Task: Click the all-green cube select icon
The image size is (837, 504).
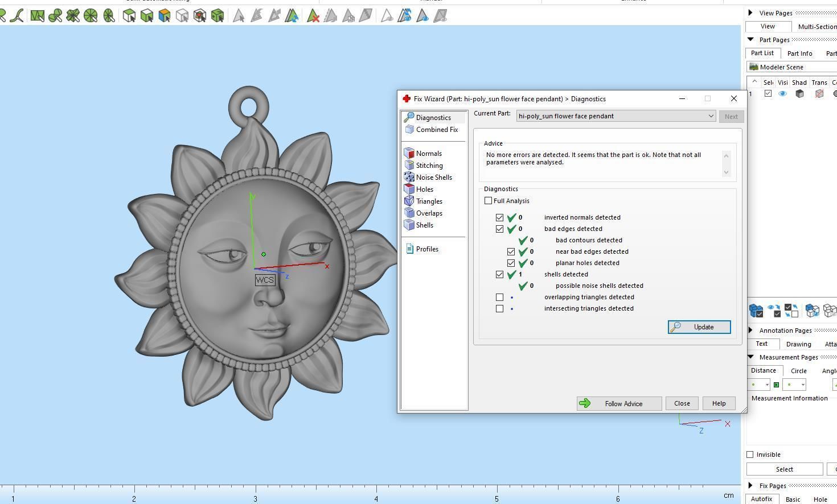Action: [x=218, y=16]
